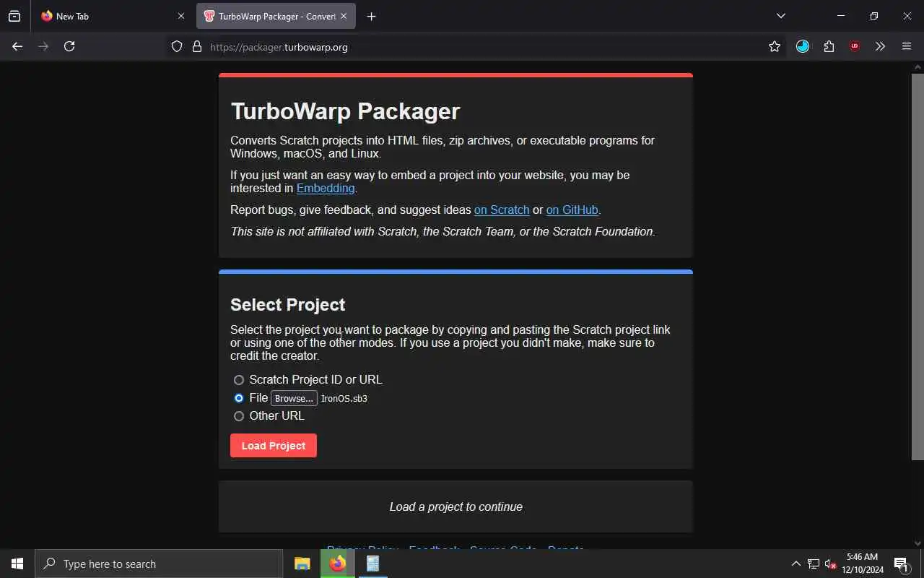Viewport: 924px width, 578px height.
Task: Follow the Embedding link
Action: 326,188
